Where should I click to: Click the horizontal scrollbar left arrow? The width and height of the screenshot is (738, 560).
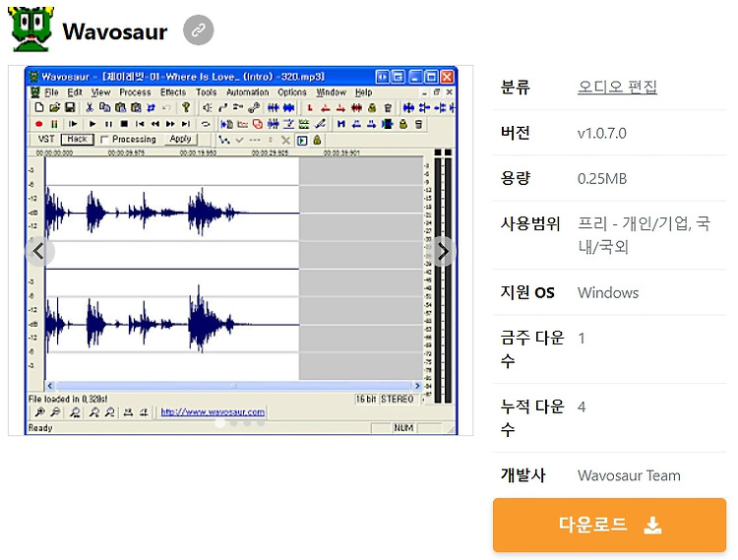tap(50, 386)
